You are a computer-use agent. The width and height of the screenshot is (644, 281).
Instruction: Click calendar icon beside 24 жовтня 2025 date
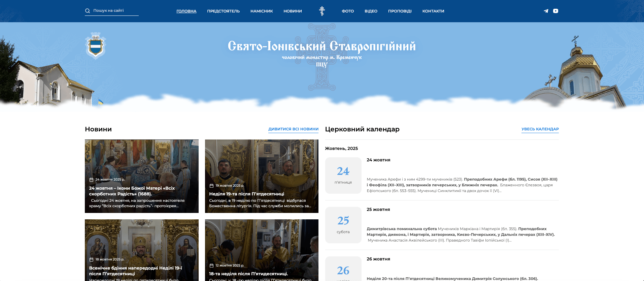(91, 180)
